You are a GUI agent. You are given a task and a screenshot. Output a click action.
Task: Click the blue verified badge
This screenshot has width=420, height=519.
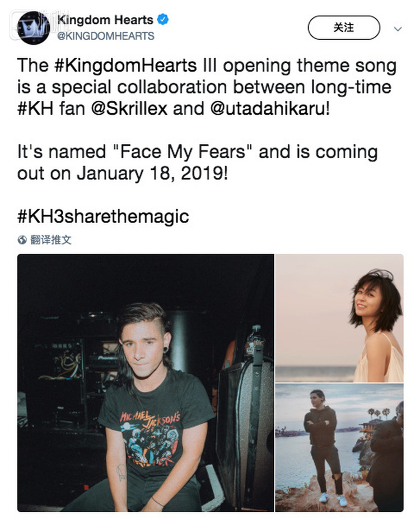tap(162, 20)
